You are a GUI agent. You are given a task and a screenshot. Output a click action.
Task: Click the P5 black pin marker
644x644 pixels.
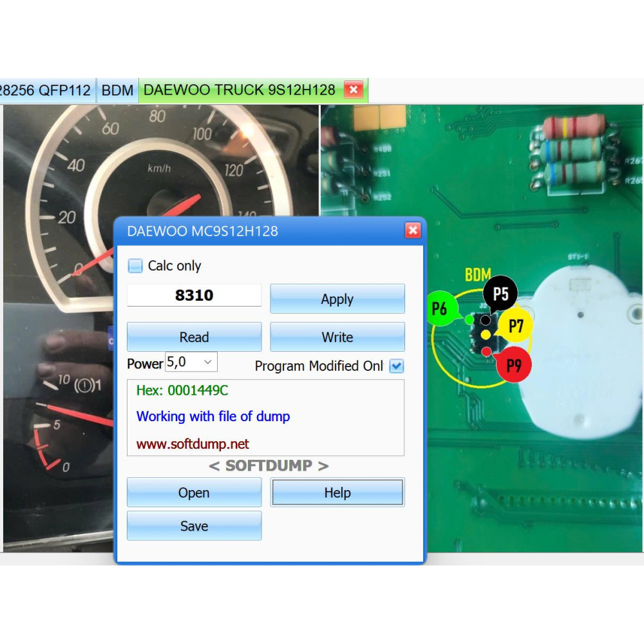500,293
